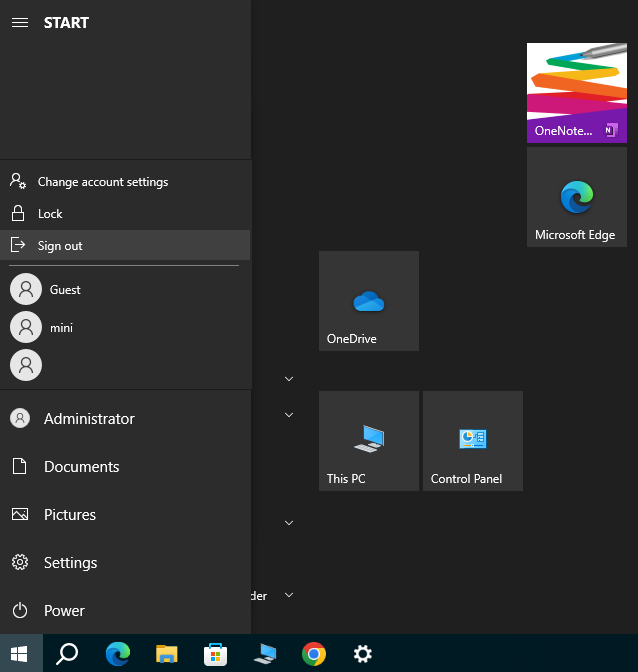638x672 pixels.
Task: Click Change account settings
Action: [102, 182]
